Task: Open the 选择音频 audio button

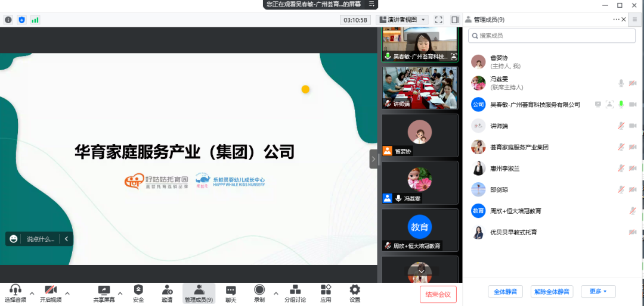Action: click(15, 293)
